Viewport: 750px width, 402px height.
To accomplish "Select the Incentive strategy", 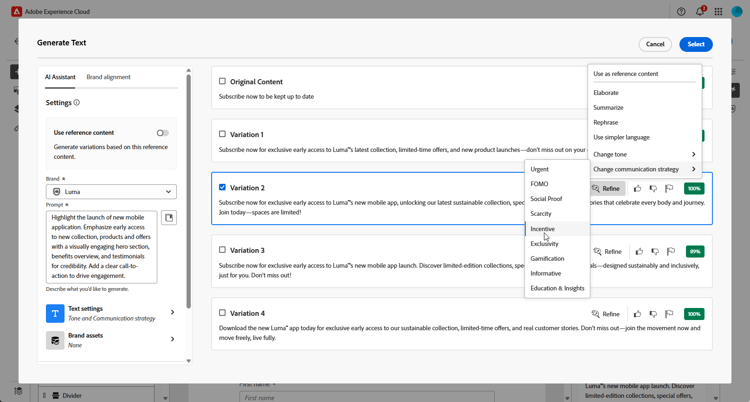I will click(557, 229).
